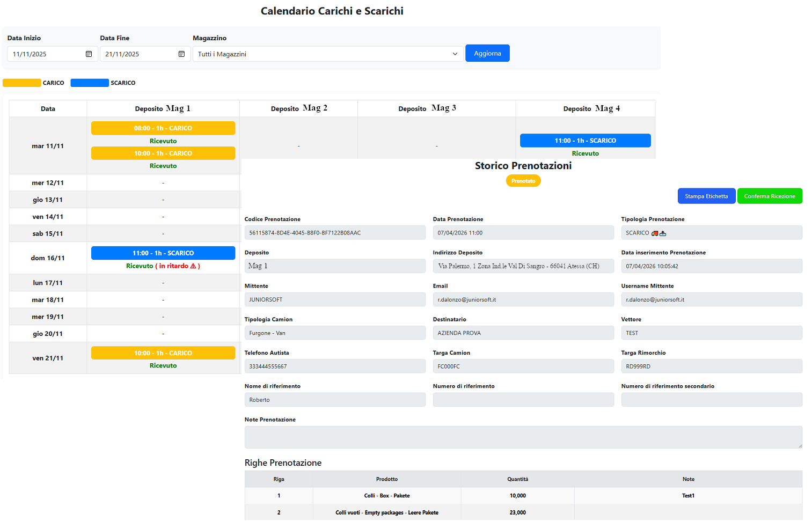Viewport: 812px width, 521px height.
Task: Click the 'Colli - Box - Pakete' product cell
Action: point(387,496)
